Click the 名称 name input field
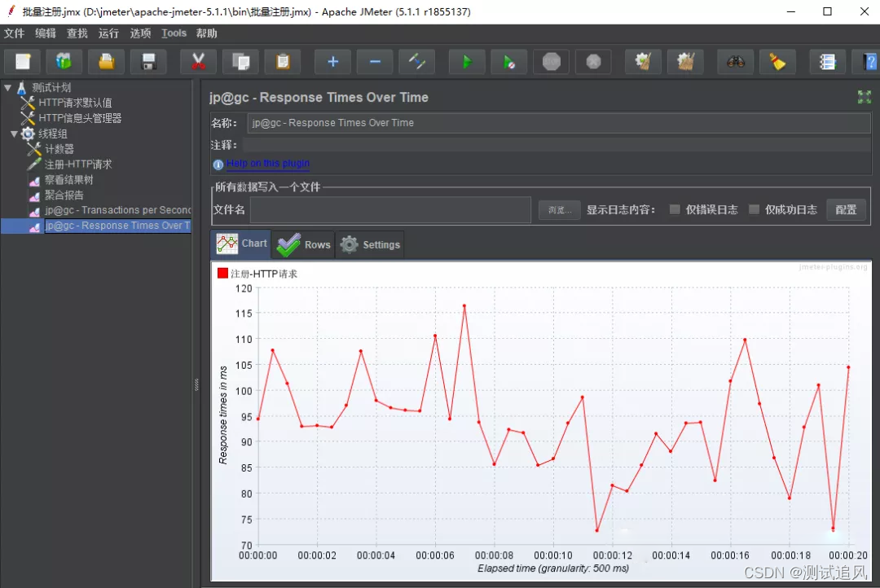Image resolution: width=880 pixels, height=588 pixels. pyautogui.click(x=558, y=123)
